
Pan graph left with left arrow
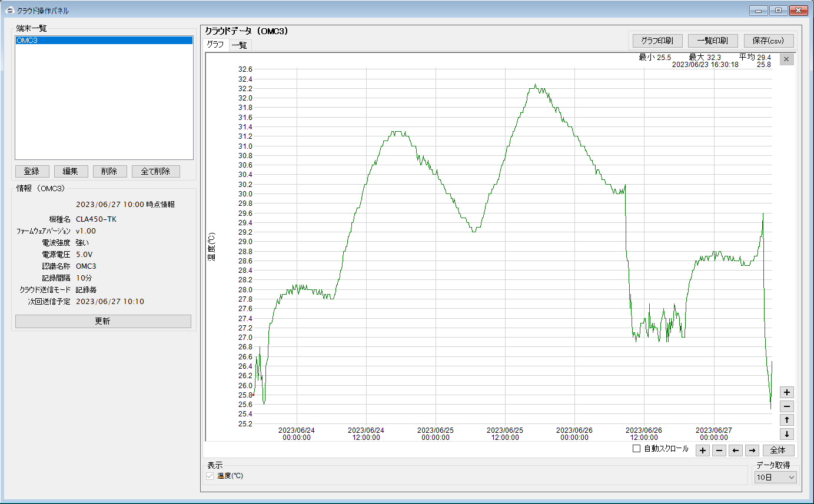pos(736,450)
